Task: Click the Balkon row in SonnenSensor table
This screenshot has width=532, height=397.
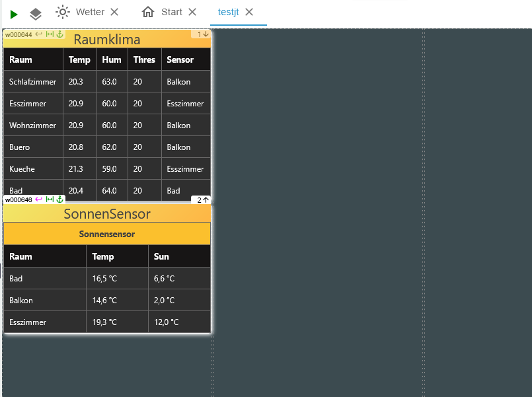Action: pyautogui.click(x=107, y=301)
